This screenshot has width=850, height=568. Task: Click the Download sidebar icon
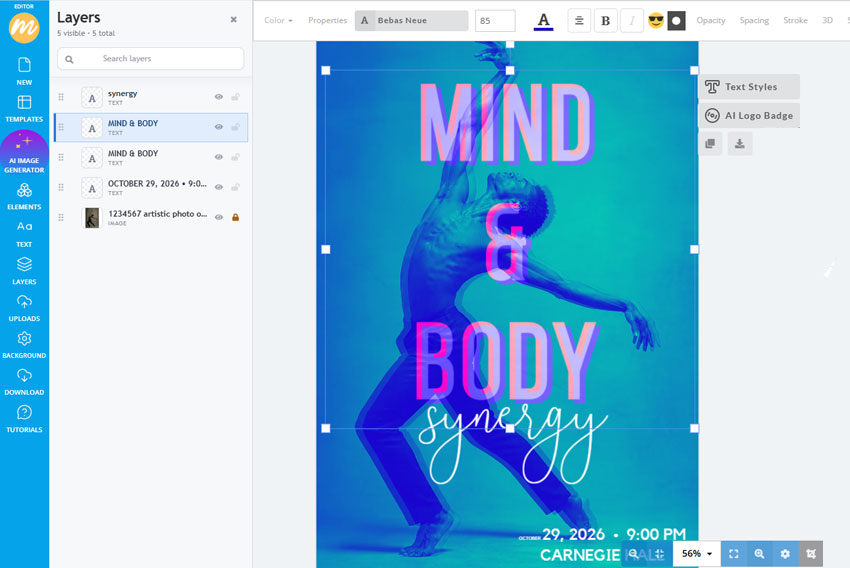(24, 382)
